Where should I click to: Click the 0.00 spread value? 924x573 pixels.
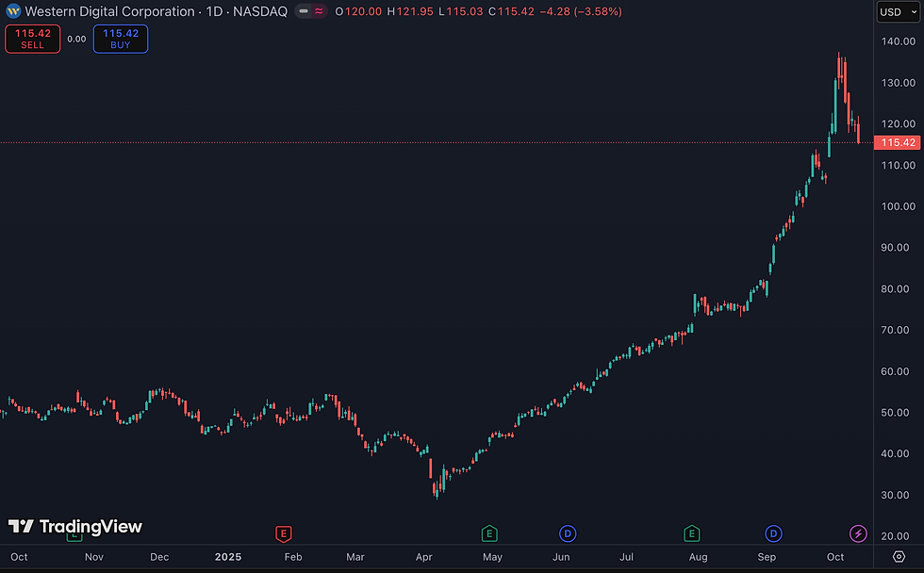(x=76, y=39)
